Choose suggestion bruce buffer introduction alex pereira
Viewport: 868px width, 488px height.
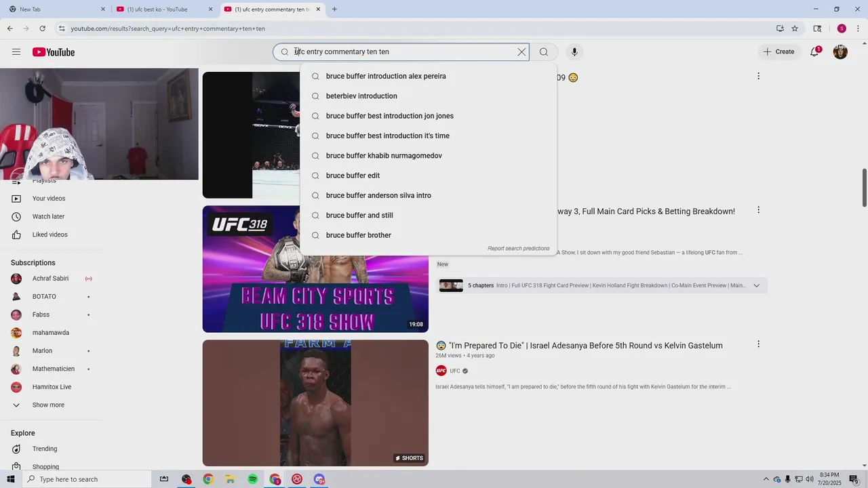pos(429,77)
